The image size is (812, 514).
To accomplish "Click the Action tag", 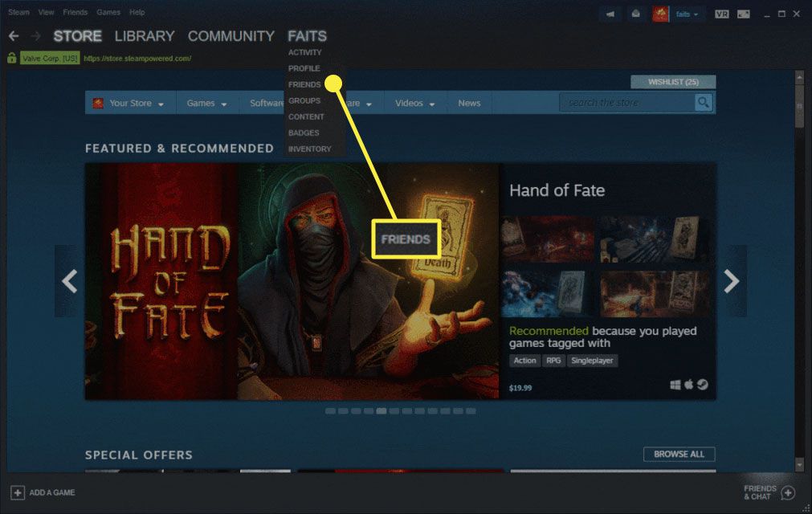I will click(x=524, y=361).
